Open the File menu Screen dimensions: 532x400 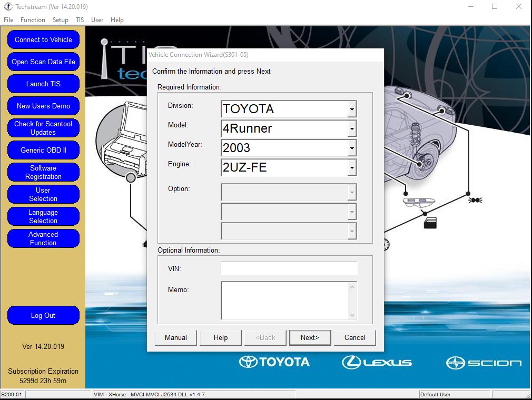pyautogui.click(x=8, y=20)
